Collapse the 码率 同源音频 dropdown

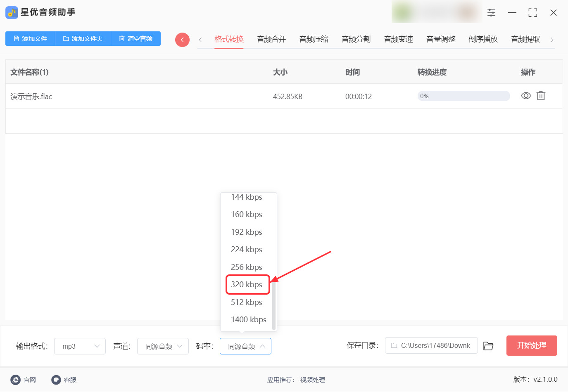(245, 346)
